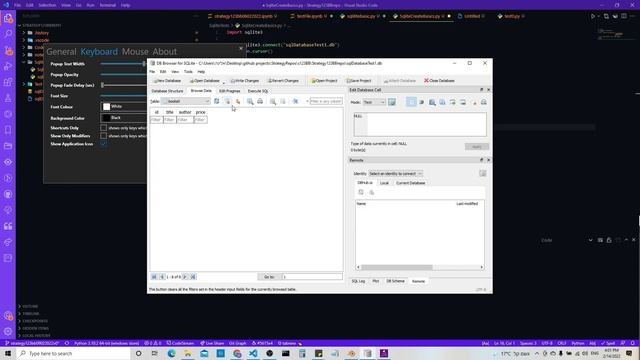Viewport: 640px width, 360px height.
Task: Click image viewer icon beside Mode dropdown
Action: (x=392, y=102)
